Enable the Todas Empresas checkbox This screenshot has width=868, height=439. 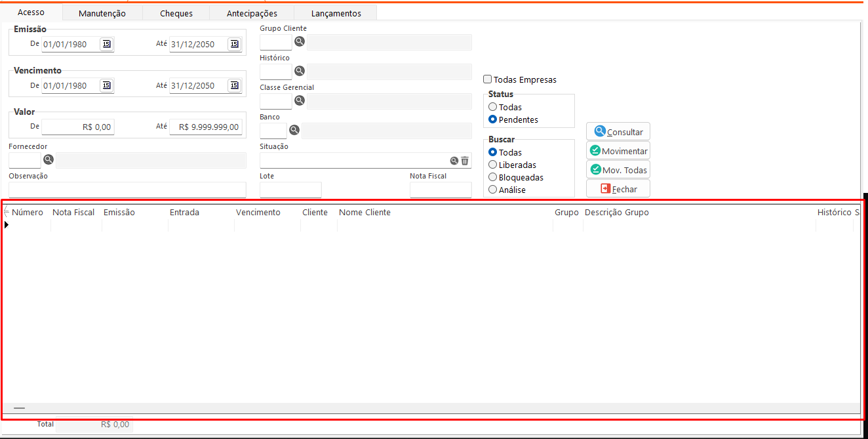[x=488, y=79]
